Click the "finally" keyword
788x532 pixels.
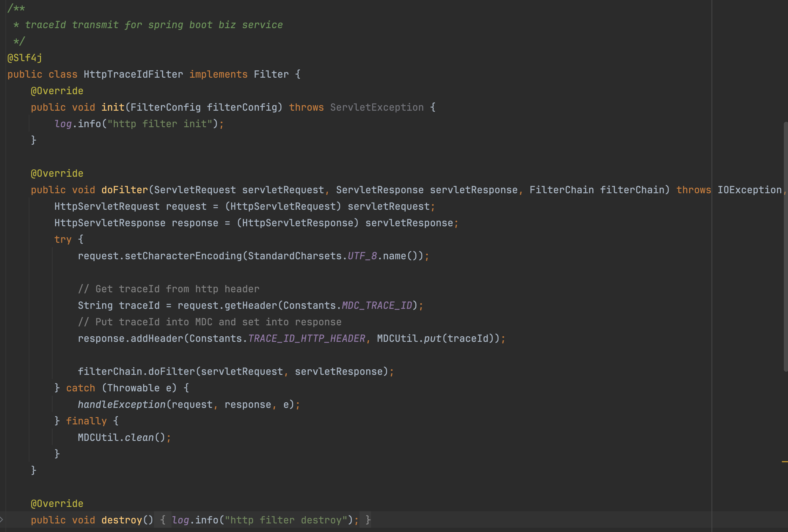click(86, 421)
